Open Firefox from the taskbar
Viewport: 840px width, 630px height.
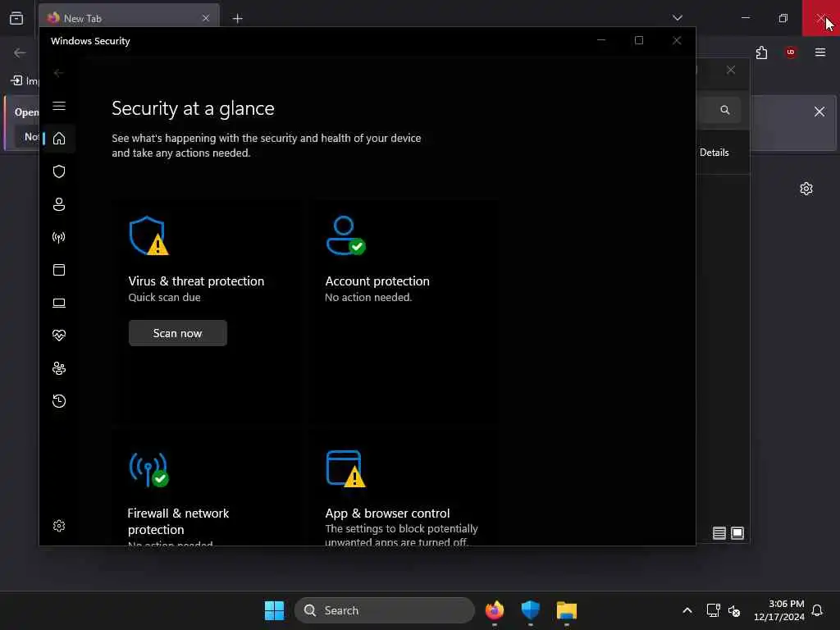(495, 610)
